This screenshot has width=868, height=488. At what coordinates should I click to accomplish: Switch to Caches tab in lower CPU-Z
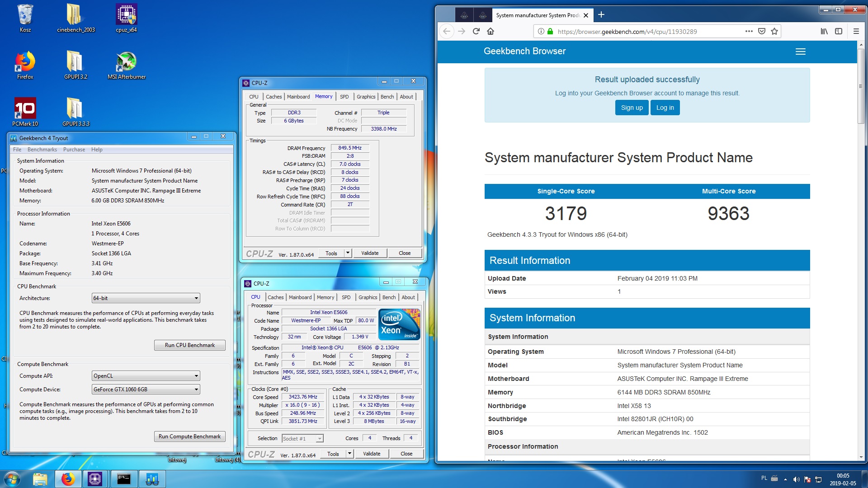point(276,297)
